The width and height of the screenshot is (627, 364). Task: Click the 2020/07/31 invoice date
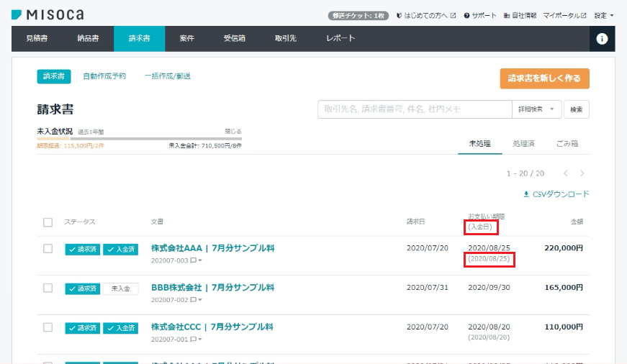[428, 287]
